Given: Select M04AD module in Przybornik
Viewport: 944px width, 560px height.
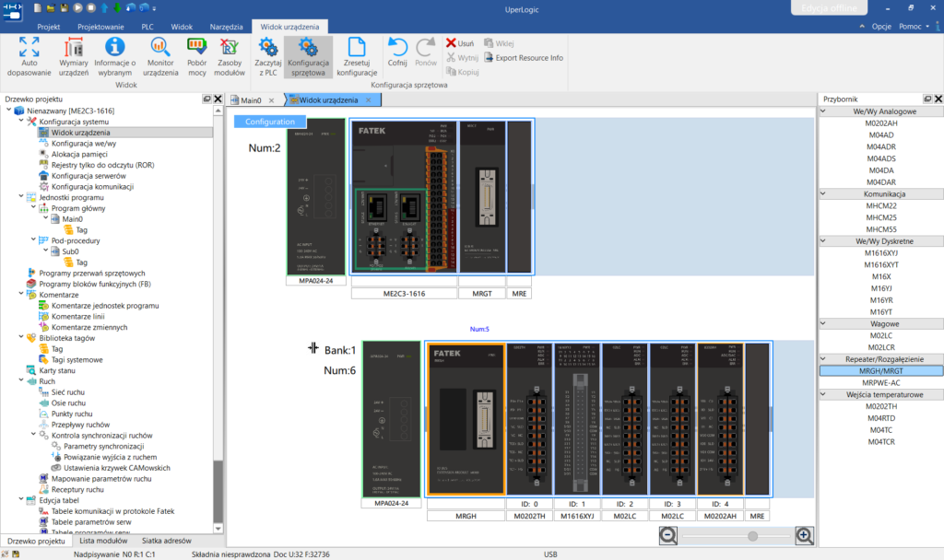Looking at the screenshot, I should point(880,134).
